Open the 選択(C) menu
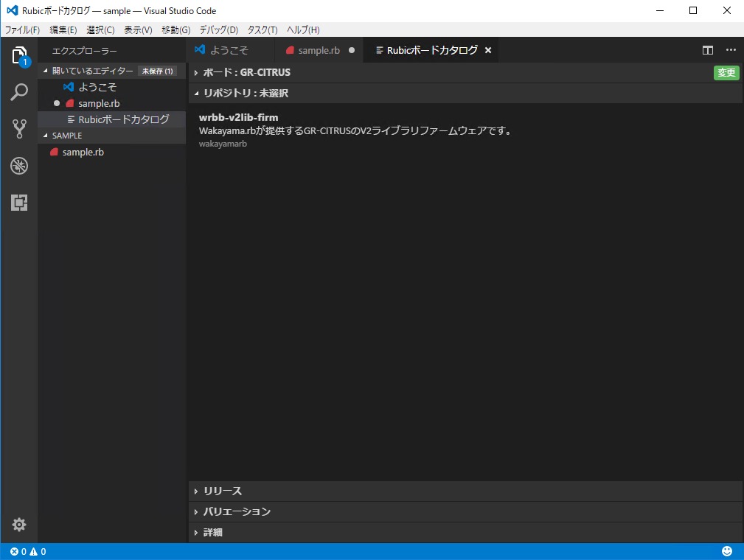 pyautogui.click(x=100, y=30)
